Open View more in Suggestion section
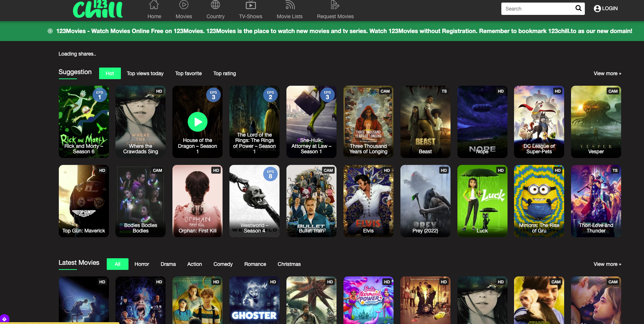 pyautogui.click(x=607, y=73)
